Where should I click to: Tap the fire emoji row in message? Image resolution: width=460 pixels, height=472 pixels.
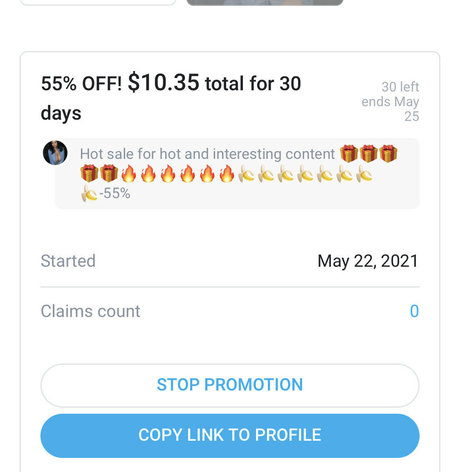[x=178, y=174]
